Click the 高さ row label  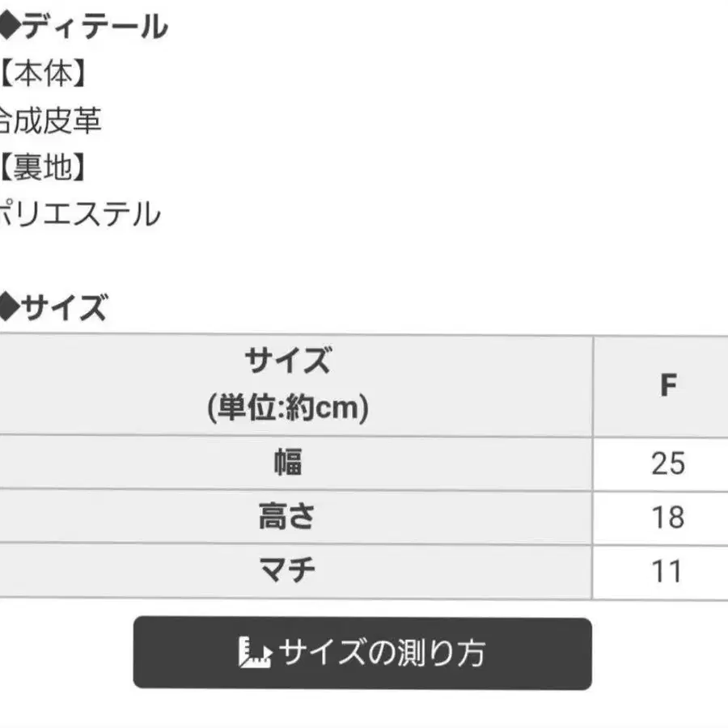tap(288, 518)
